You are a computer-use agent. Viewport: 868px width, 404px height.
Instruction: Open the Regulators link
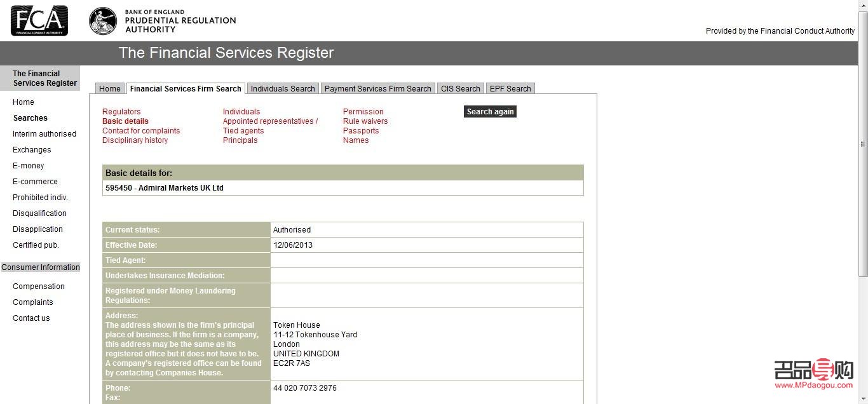pos(121,112)
